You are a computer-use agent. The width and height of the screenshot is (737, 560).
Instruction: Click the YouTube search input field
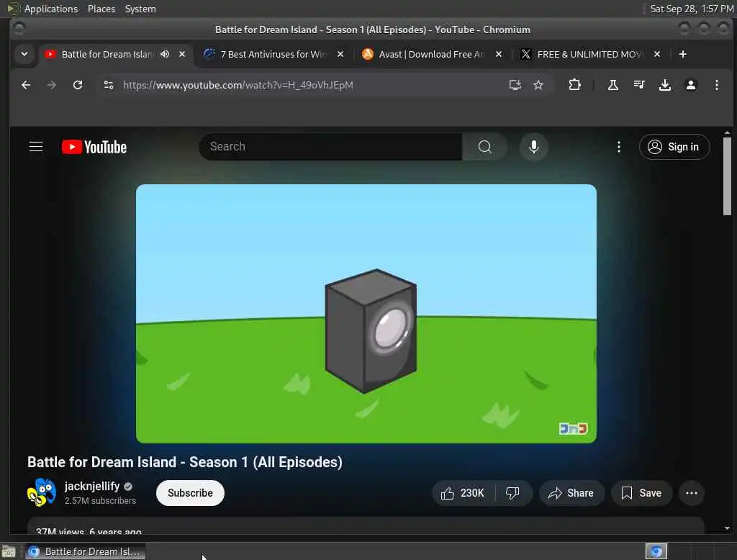tap(330, 147)
